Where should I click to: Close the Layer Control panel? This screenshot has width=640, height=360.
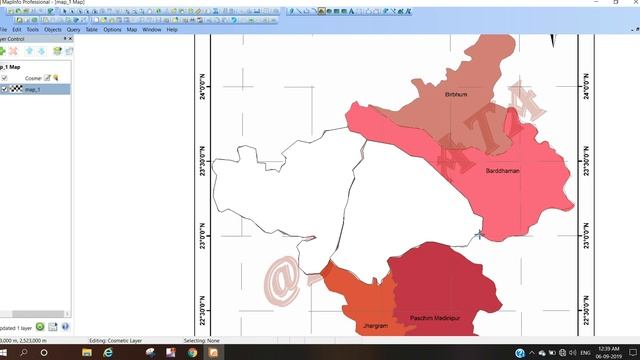70,39
